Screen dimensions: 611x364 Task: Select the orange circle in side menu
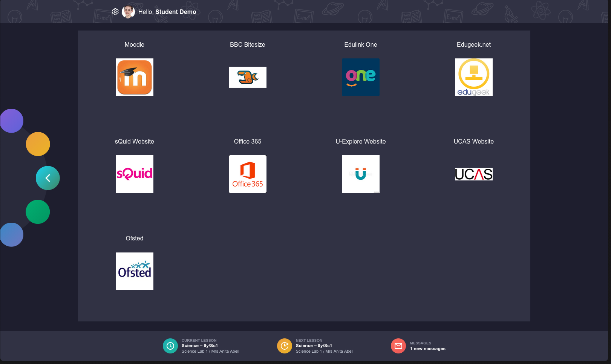(38, 144)
